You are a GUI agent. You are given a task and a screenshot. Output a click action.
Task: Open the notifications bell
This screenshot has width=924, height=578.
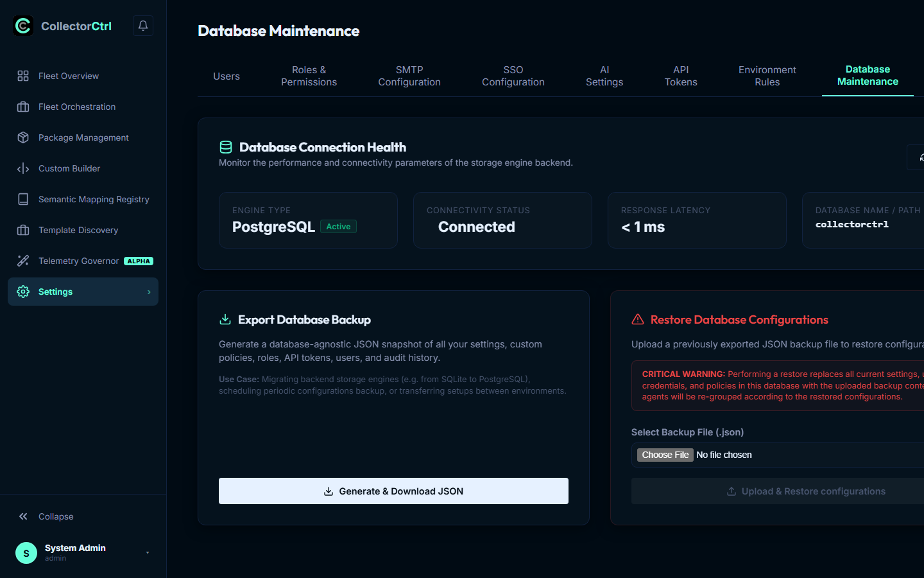click(x=143, y=26)
